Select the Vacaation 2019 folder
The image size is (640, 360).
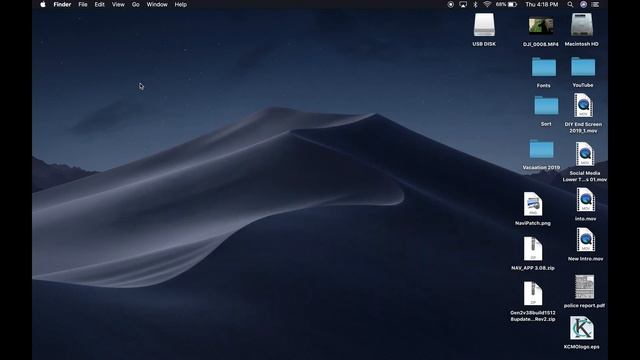[x=541, y=149]
